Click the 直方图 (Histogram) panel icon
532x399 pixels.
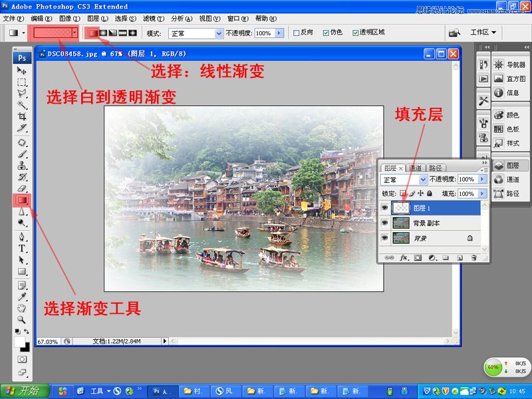click(500, 80)
